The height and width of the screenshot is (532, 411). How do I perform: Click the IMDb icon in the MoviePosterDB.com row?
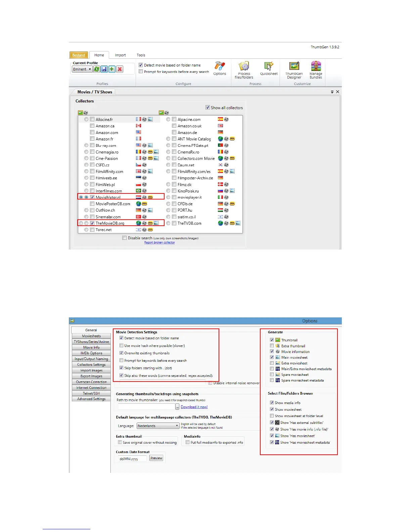(x=144, y=204)
